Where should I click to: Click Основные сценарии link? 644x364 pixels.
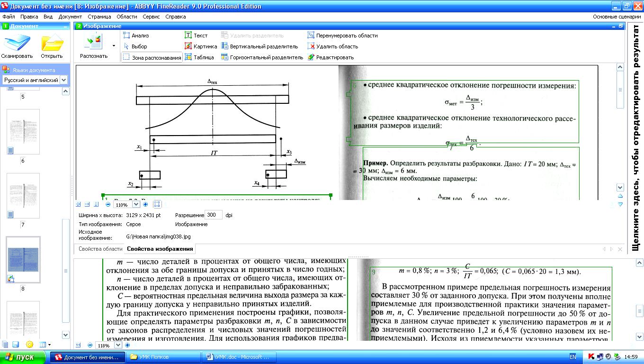click(x=617, y=17)
